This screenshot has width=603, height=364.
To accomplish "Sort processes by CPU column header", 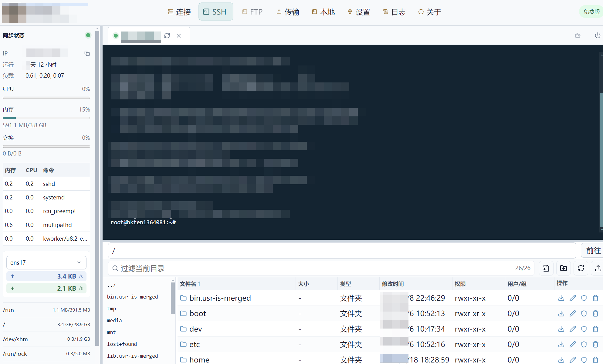I will point(32,170).
